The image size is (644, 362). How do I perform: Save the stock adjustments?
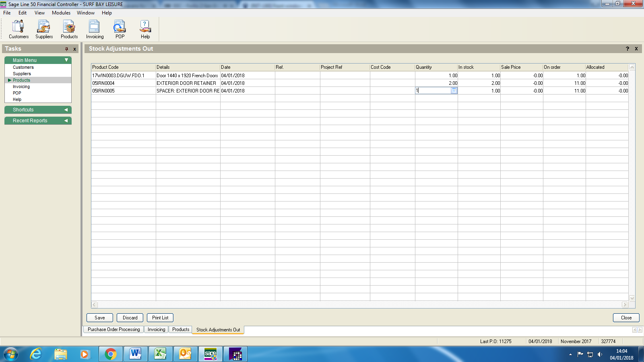coord(99,318)
